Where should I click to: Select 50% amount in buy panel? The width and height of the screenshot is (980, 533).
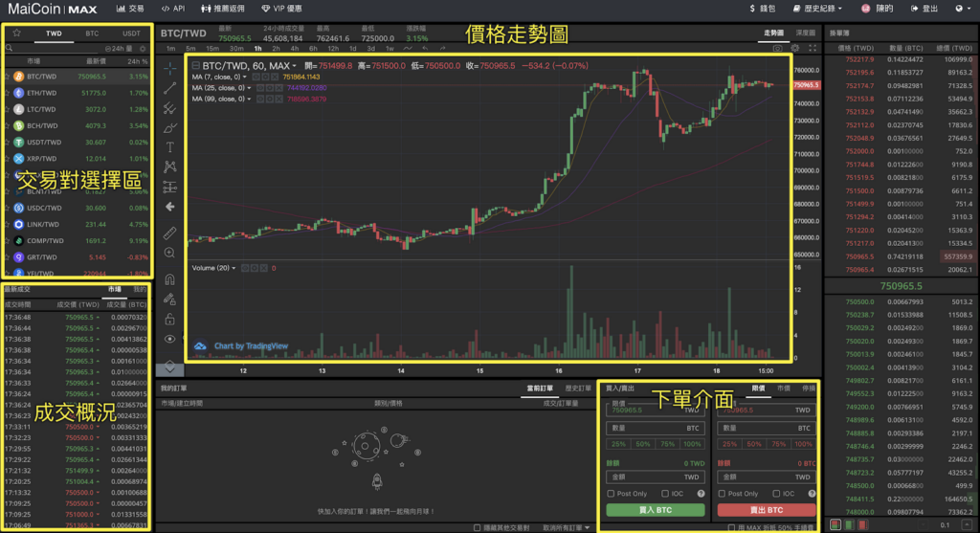[x=642, y=444]
